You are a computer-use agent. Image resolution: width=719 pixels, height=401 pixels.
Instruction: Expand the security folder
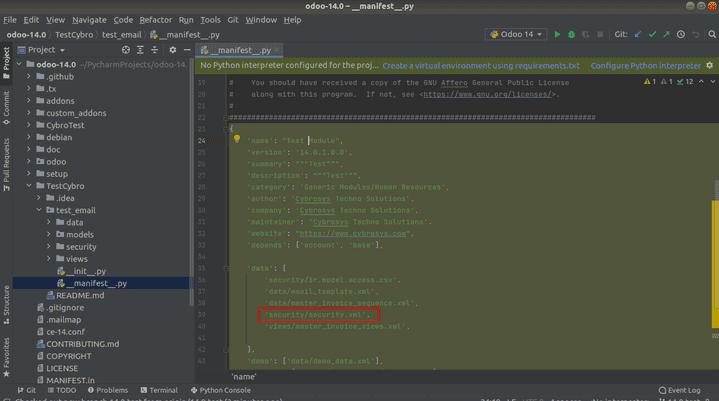[49, 246]
